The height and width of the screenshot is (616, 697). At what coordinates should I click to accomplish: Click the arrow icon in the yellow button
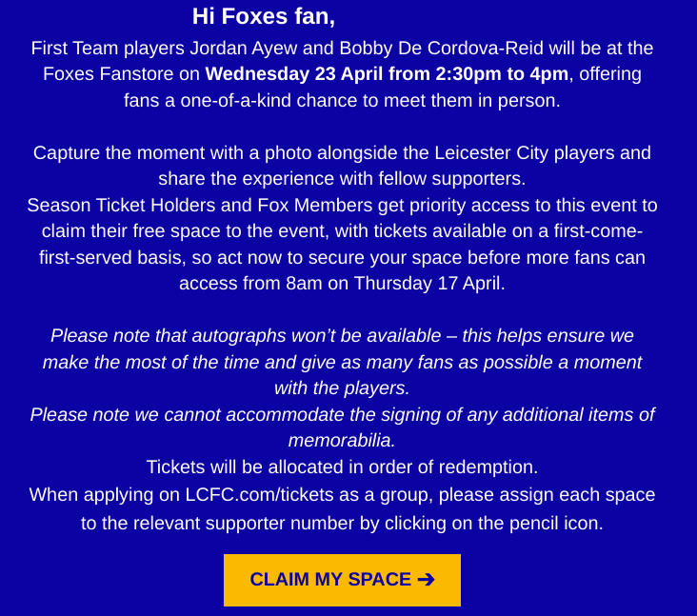click(x=426, y=580)
